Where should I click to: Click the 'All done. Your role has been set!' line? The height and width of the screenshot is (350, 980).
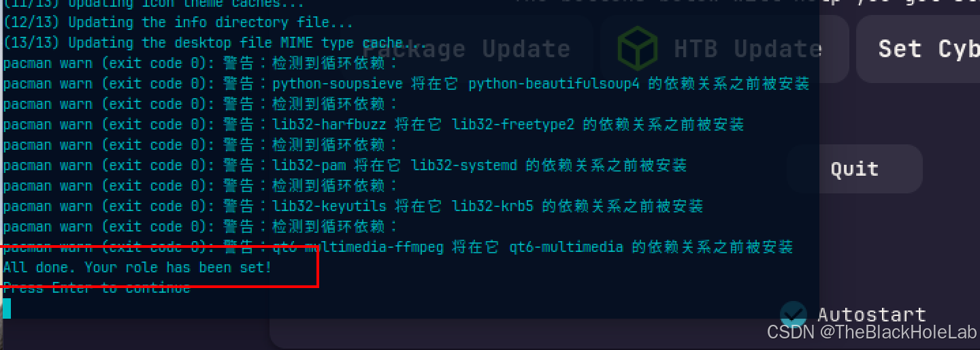[137, 268]
